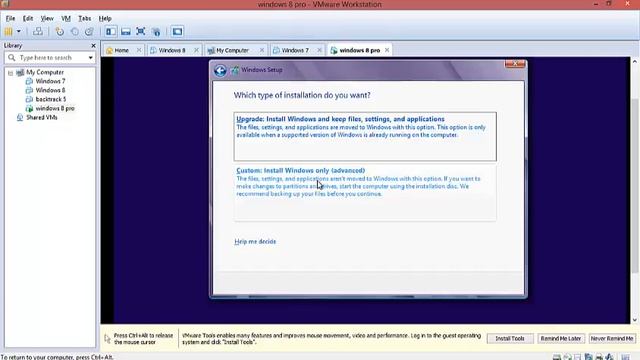Image resolution: width=640 pixels, height=360 pixels.
Task: Choose Custom: Install Windows only (advanced)
Action: pyautogui.click(x=365, y=192)
